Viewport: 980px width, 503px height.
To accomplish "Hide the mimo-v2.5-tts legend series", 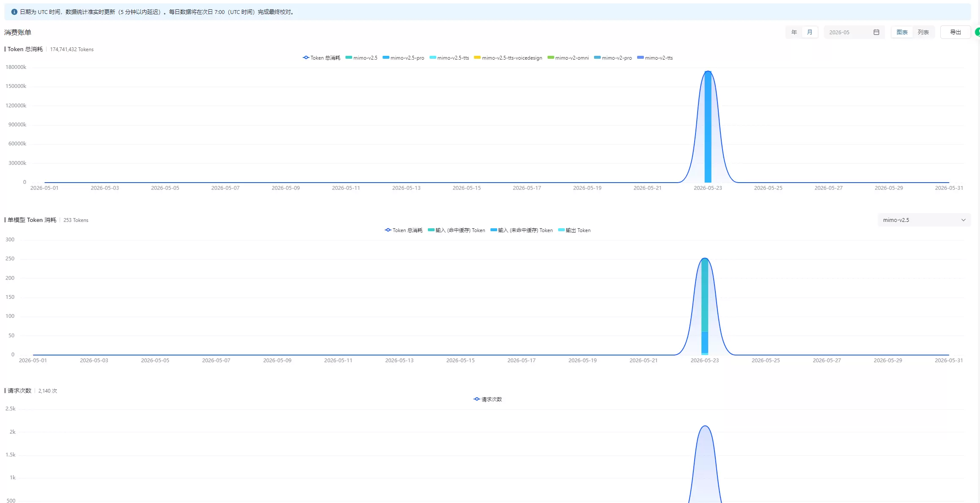I will pos(449,58).
